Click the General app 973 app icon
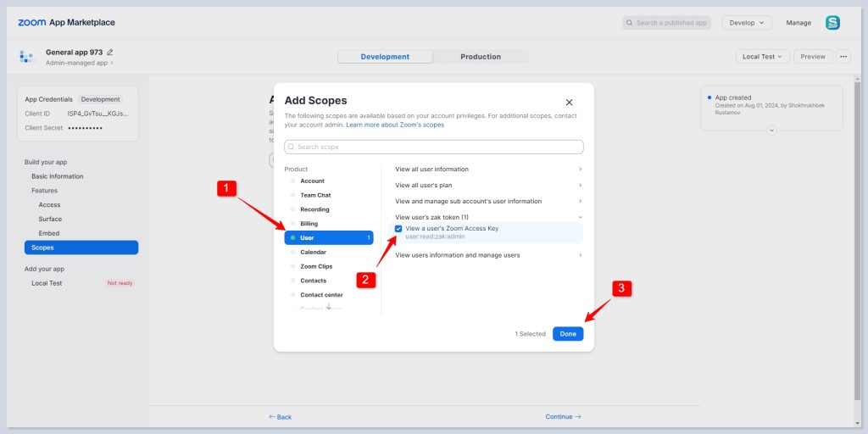This screenshot has width=868, height=434. [26, 57]
